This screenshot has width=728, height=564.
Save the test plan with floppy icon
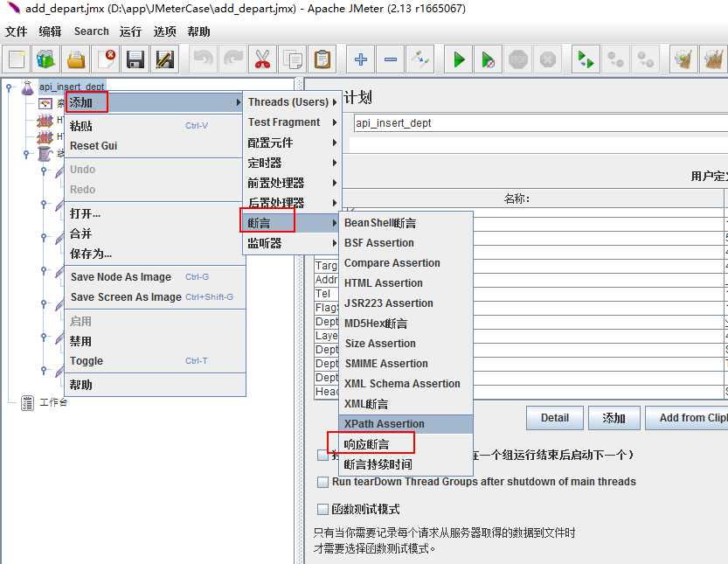click(x=135, y=59)
